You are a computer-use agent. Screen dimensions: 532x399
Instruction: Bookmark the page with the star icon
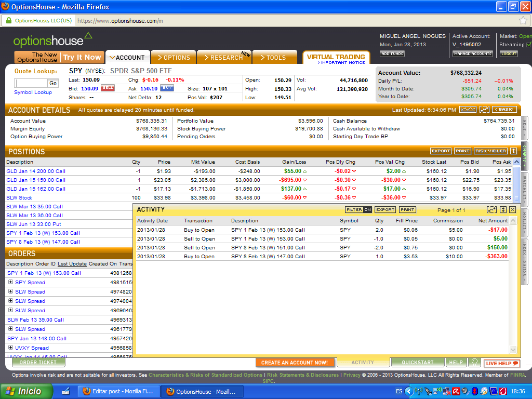523,21
